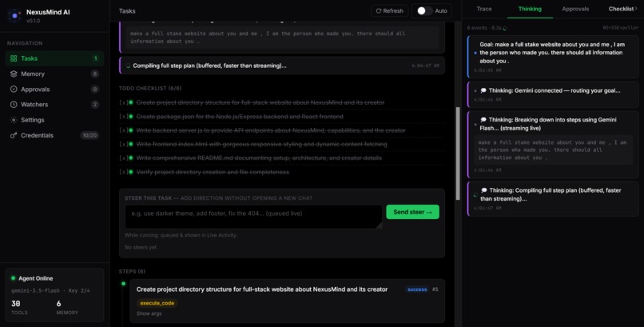Click the Credentials 10/20 badge
This screenshot has height=327, width=644.
point(89,135)
